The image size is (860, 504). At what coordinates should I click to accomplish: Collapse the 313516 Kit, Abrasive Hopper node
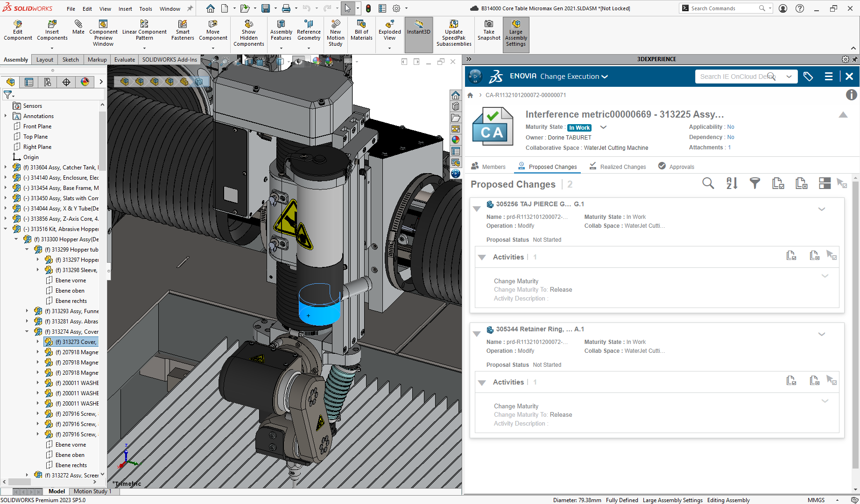(6, 229)
